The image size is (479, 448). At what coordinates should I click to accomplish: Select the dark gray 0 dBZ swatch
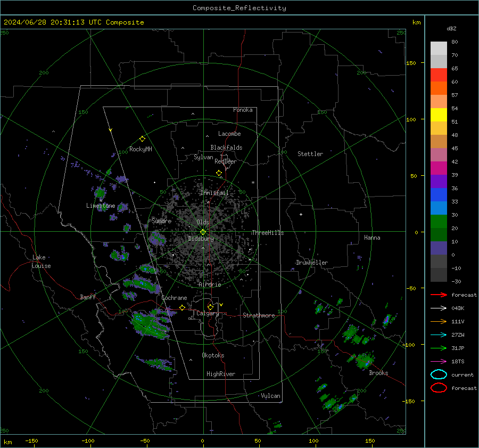tap(439, 262)
